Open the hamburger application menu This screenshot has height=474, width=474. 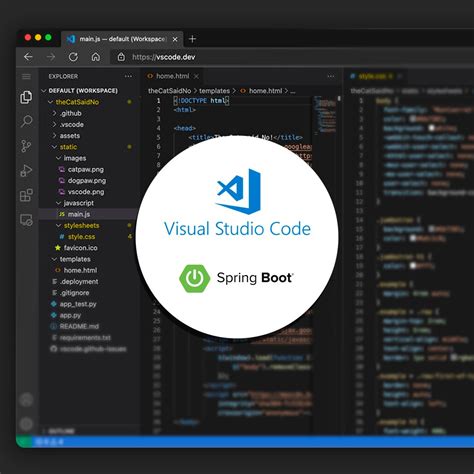pyautogui.click(x=26, y=77)
